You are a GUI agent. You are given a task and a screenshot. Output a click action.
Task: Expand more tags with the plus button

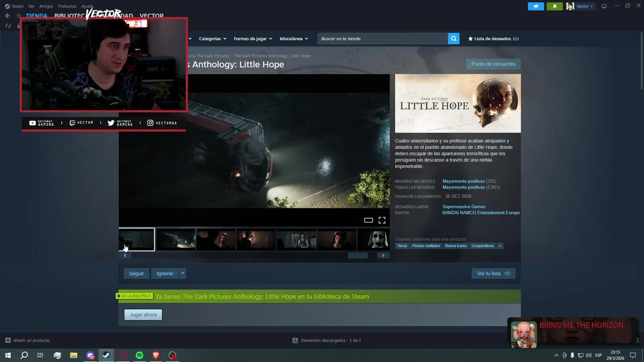pos(500,246)
